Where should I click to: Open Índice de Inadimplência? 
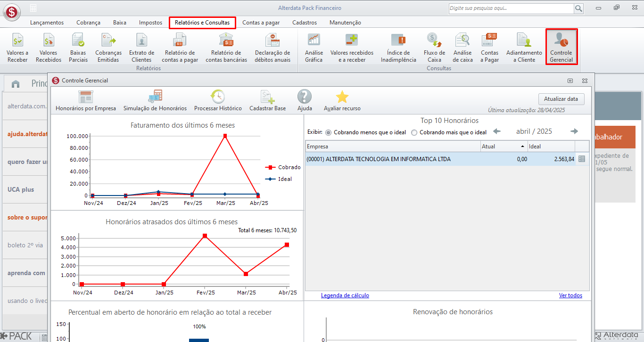point(398,48)
